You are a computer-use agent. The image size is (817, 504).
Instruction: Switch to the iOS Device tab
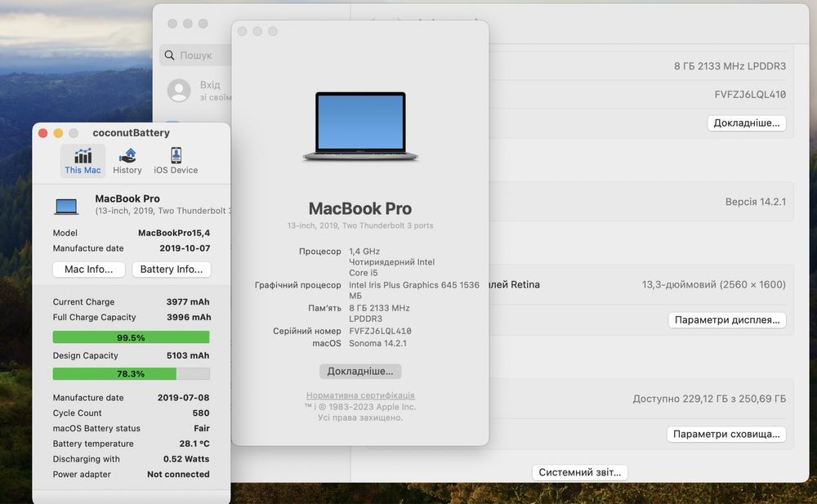click(176, 161)
